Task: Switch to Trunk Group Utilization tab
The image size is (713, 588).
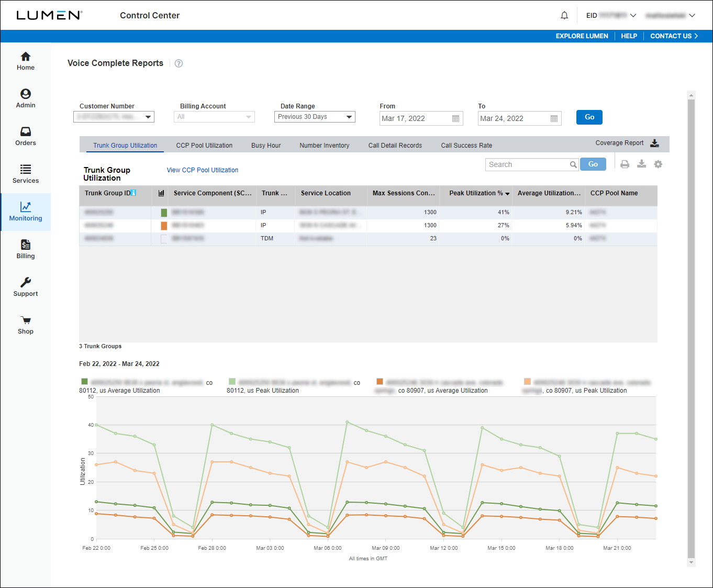Action: 125,146
